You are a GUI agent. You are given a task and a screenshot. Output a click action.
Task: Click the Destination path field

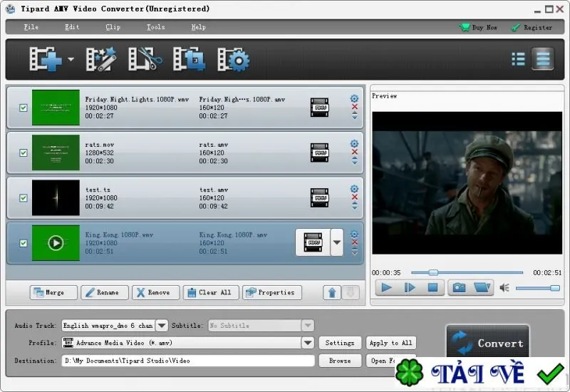point(188,361)
